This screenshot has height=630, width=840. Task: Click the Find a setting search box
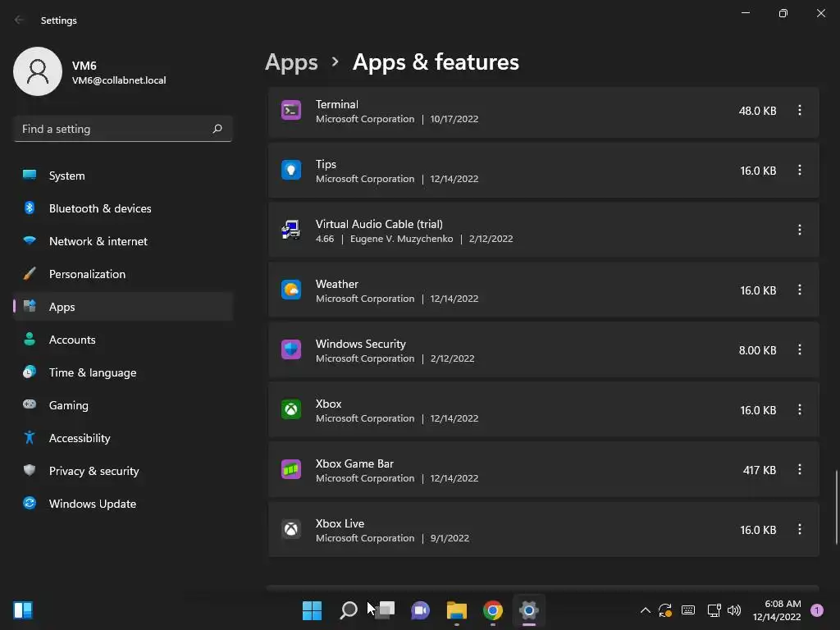coord(123,129)
